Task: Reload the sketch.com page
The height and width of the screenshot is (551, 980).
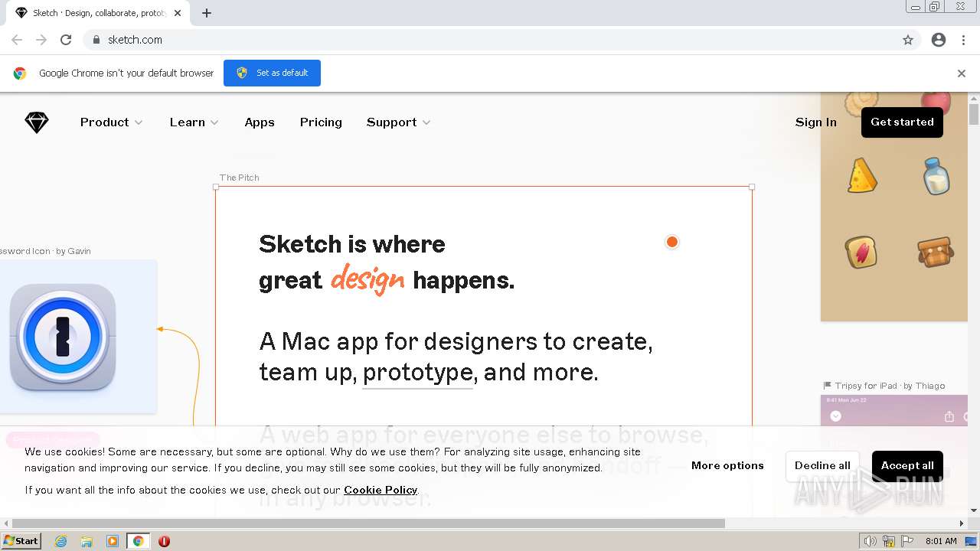Action: pos(66,40)
